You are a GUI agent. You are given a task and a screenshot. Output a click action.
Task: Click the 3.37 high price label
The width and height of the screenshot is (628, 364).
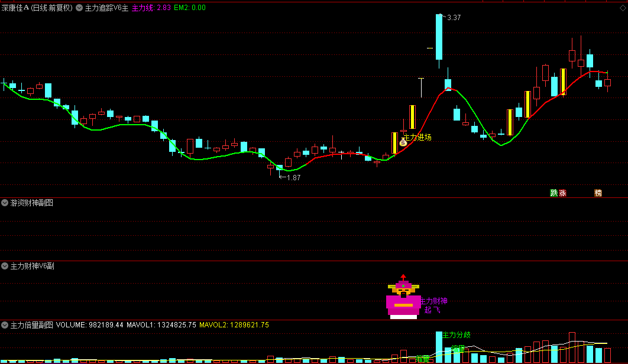454,18
